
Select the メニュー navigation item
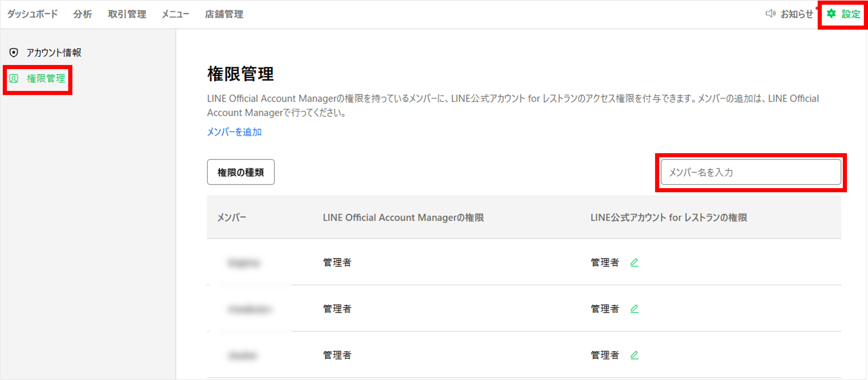pyautogui.click(x=176, y=14)
